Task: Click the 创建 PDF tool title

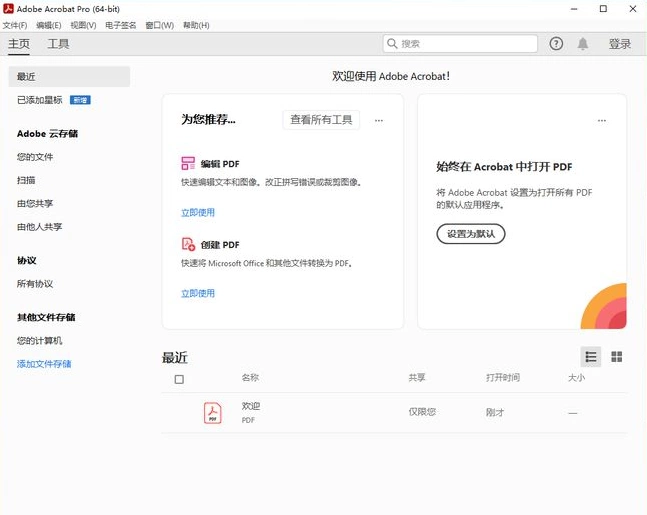Action: (220, 245)
